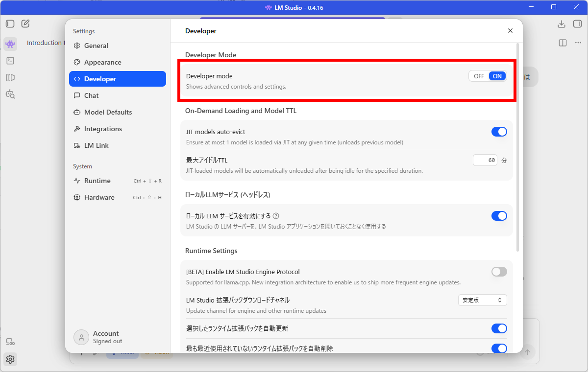Open the 安定版 update channel dropdown

(x=483, y=300)
